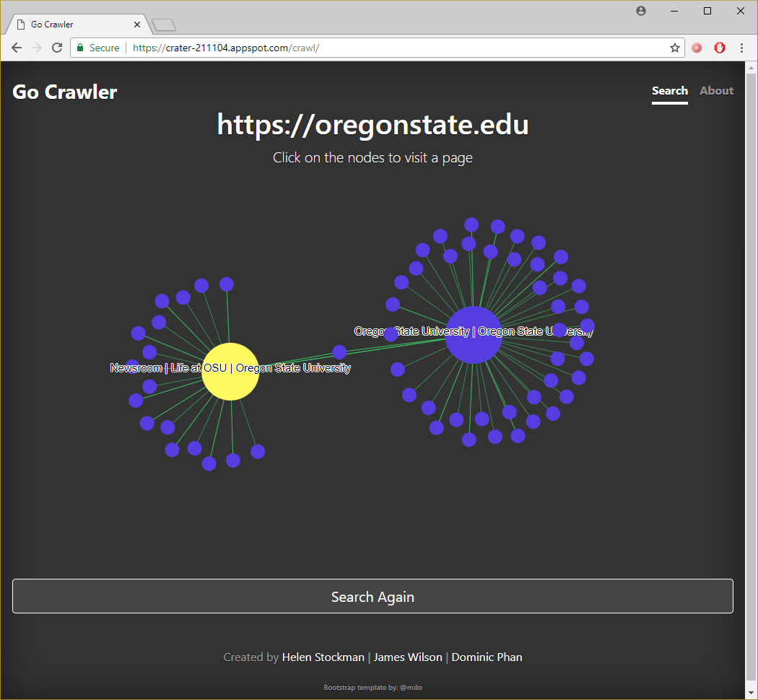Screen dimensions: 758x700
Task: Click the Go Crawler brand title
Action: coord(65,92)
